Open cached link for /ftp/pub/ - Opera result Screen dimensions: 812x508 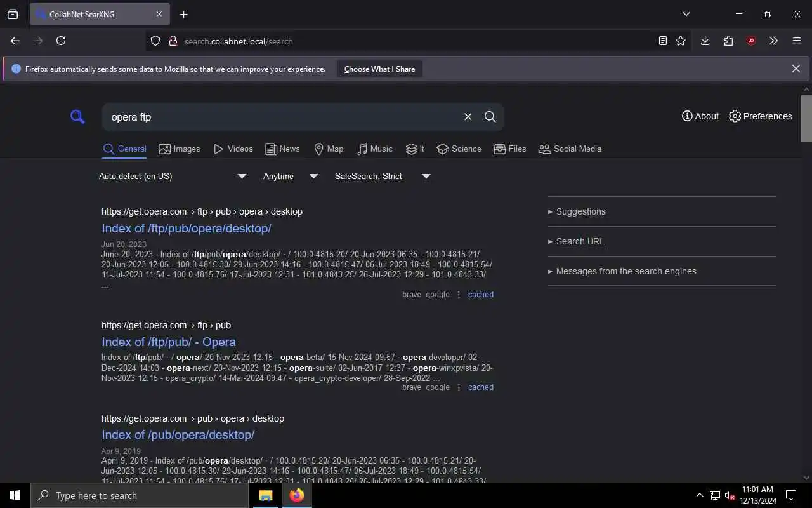pos(481,387)
